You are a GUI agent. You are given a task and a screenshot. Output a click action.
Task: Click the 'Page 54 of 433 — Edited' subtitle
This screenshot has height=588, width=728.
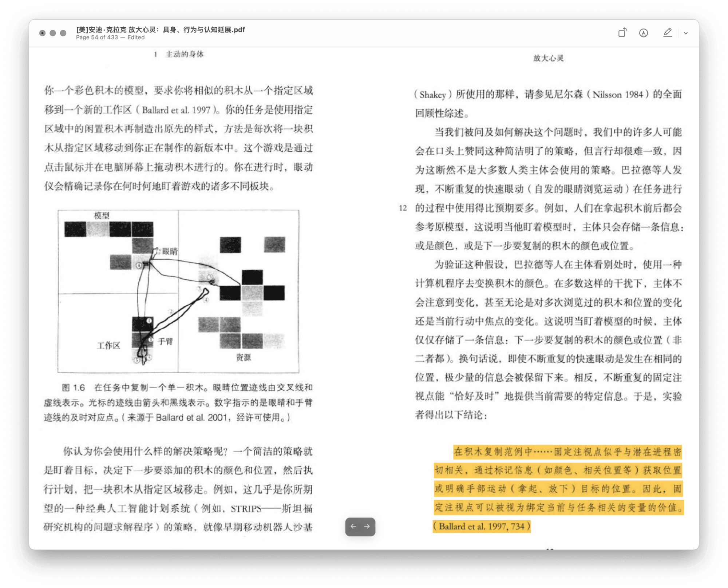tap(110, 37)
